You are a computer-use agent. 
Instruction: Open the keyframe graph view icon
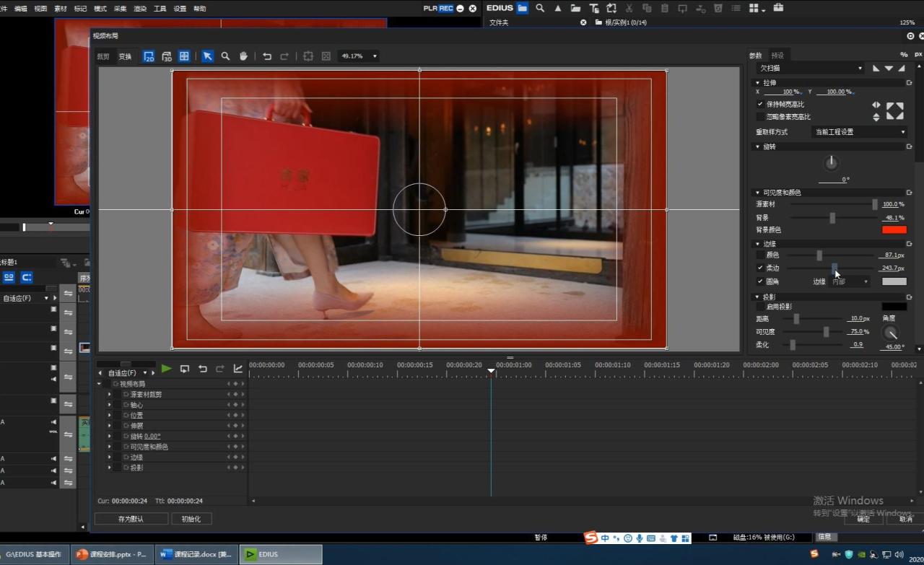(238, 369)
